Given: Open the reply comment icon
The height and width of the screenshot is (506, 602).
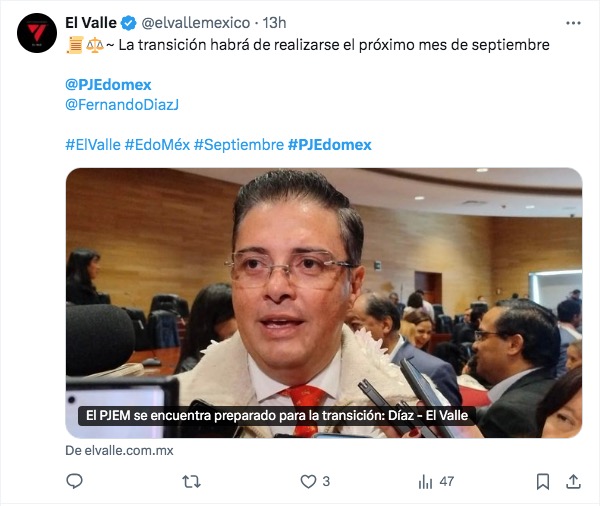Looking at the screenshot, I should 74,481.
